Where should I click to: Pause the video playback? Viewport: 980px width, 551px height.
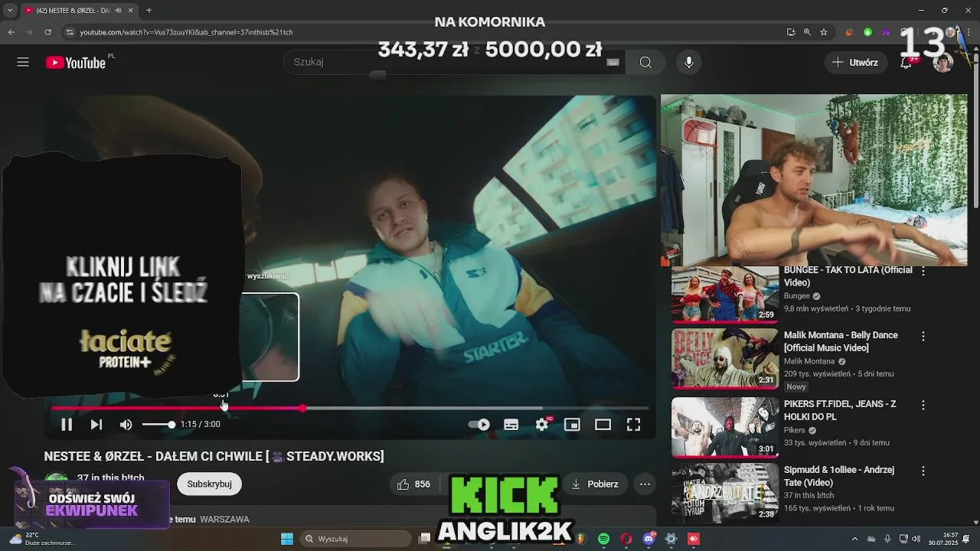(x=67, y=424)
